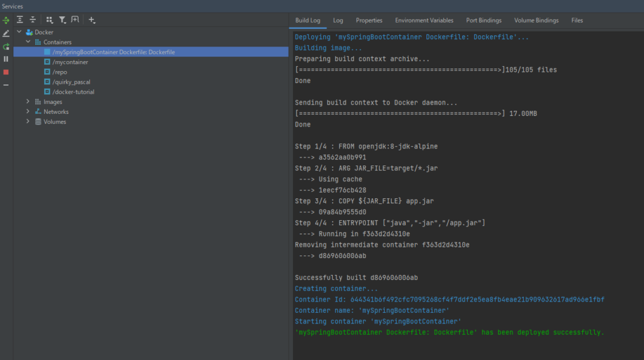The width and height of the screenshot is (644, 360).
Task: Click the Open in New Tab icon
Action: click(x=75, y=20)
